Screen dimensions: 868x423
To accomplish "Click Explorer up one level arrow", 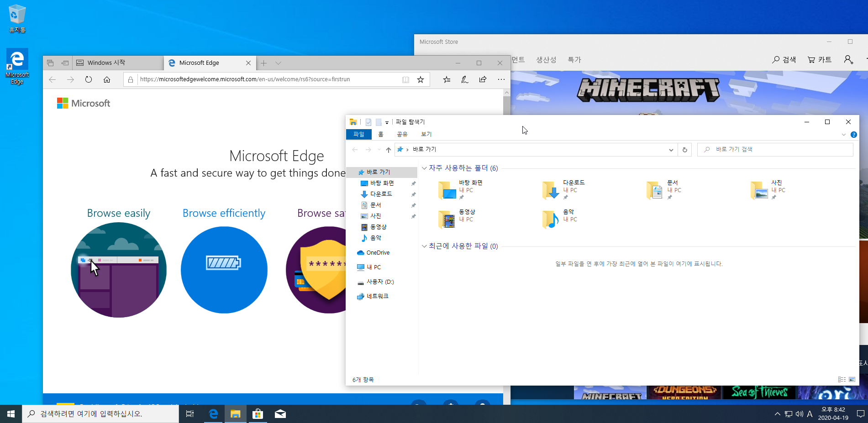I will click(x=389, y=150).
